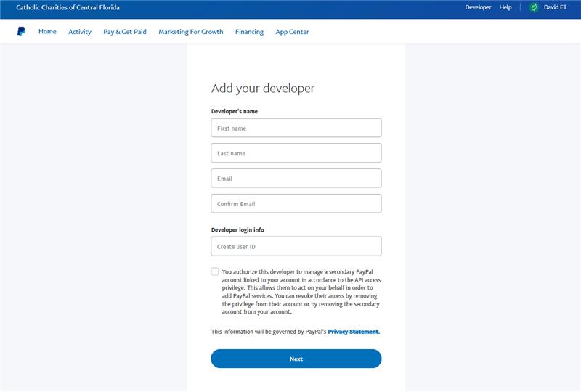The height and width of the screenshot is (392, 581).
Task: Navigate to App Center
Action: point(292,32)
